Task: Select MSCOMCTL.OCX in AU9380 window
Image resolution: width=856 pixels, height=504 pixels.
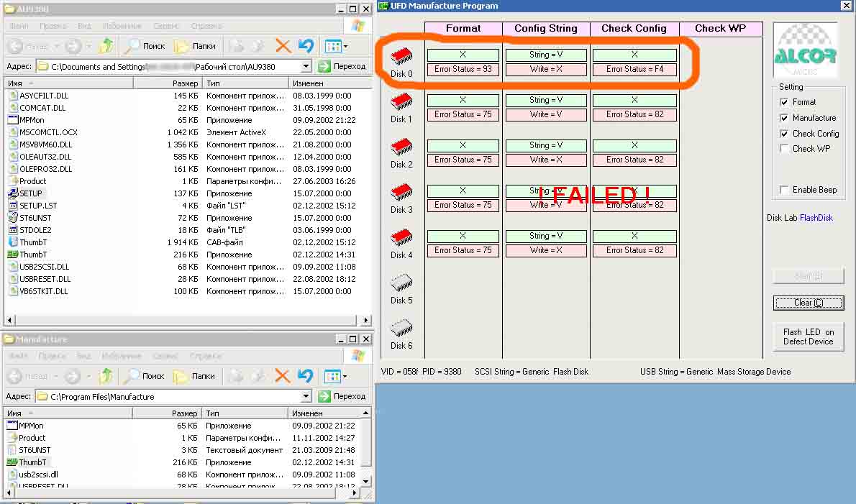Action: click(x=42, y=132)
